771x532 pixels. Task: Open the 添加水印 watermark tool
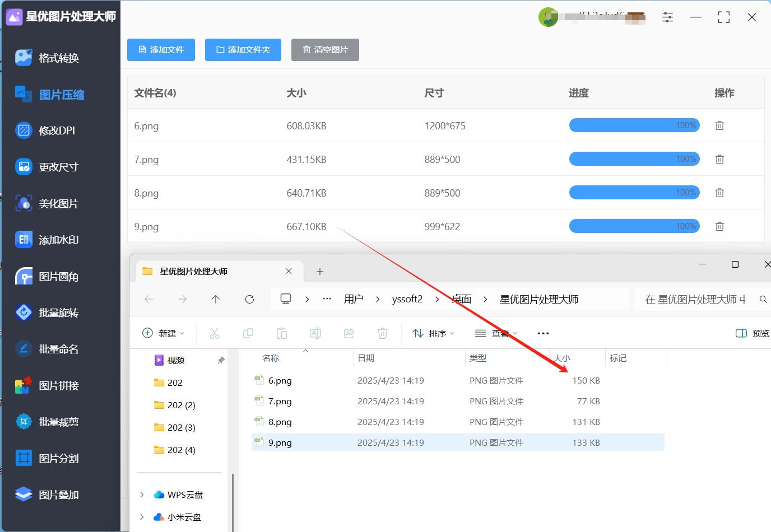tap(48, 240)
